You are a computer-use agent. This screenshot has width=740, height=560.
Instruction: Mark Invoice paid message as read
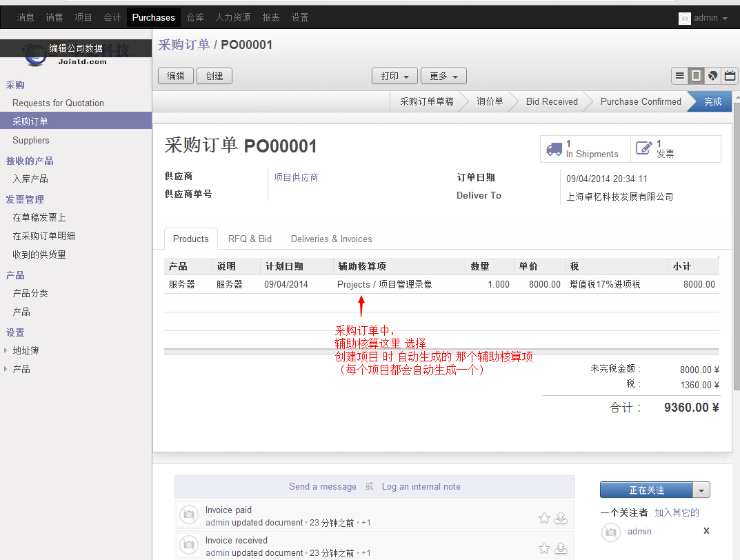tap(561, 517)
